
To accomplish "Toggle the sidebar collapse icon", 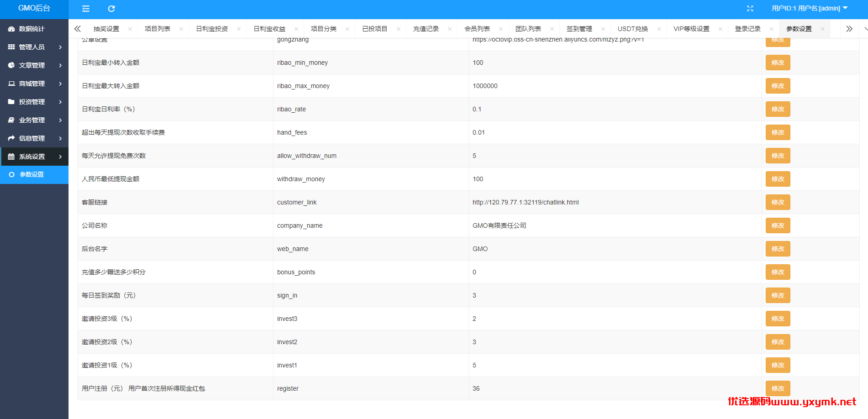I will point(86,9).
